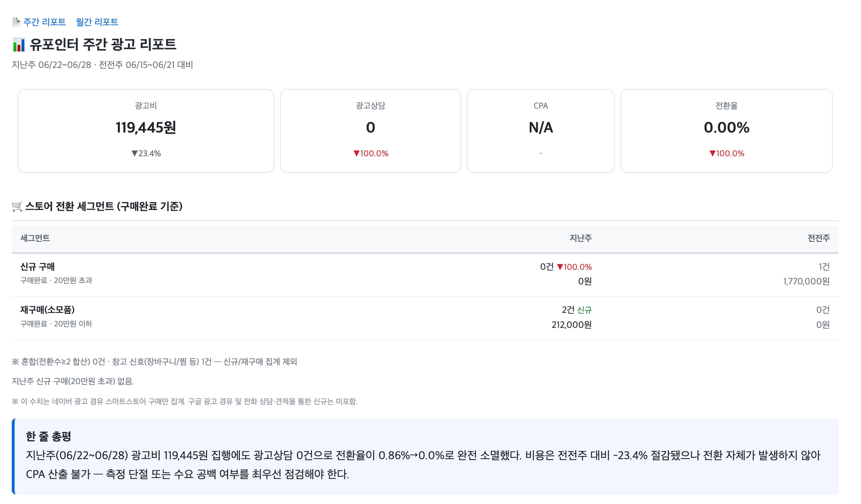Click the down arrow 23.4% under 광고비
The width and height of the screenshot is (861, 504).
[x=146, y=153]
